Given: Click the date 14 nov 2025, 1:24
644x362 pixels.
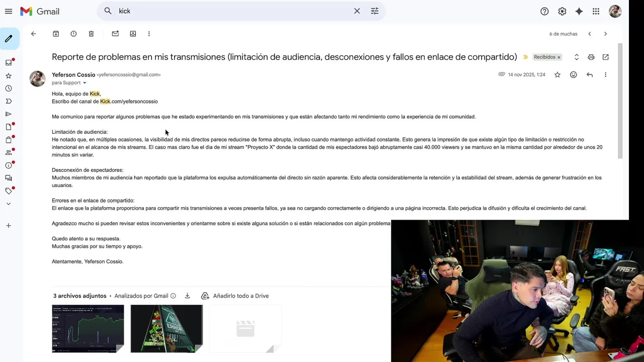Looking at the screenshot, I should [x=526, y=75].
